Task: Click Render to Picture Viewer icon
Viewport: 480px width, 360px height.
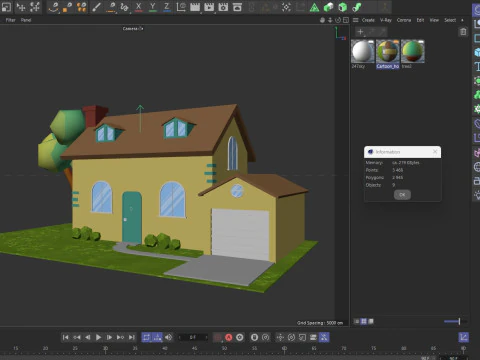Action: 209,7
